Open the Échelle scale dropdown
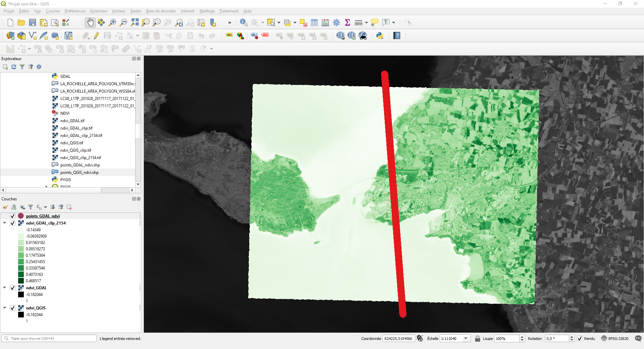 click(x=466, y=338)
